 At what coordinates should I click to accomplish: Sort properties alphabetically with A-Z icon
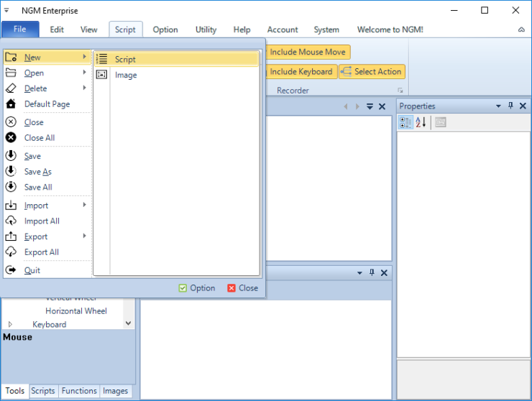coord(421,122)
